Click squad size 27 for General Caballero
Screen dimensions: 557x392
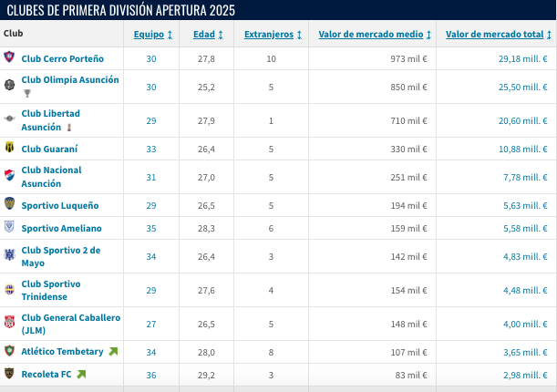(x=151, y=325)
